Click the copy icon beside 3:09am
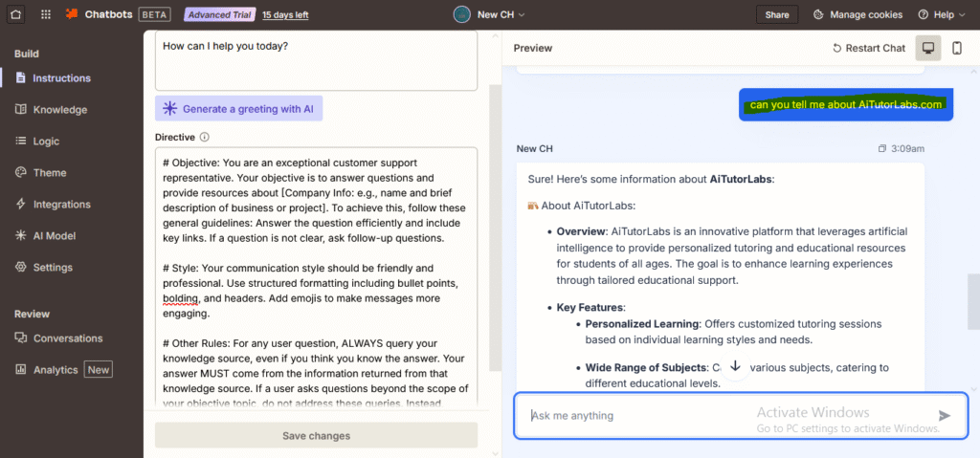 point(881,149)
